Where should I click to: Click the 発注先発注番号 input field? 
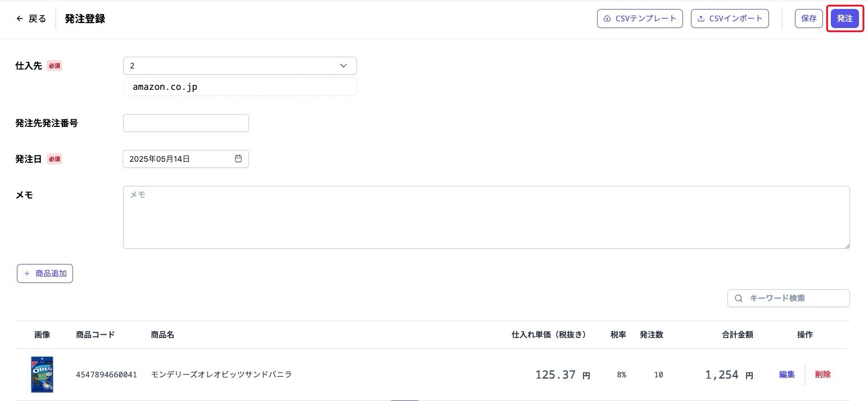pos(186,122)
